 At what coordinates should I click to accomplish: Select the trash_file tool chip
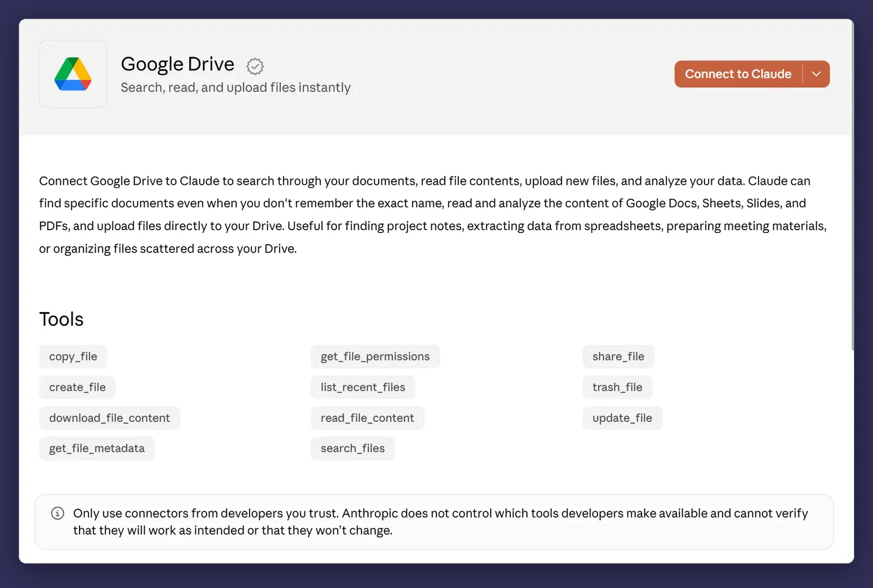point(617,387)
